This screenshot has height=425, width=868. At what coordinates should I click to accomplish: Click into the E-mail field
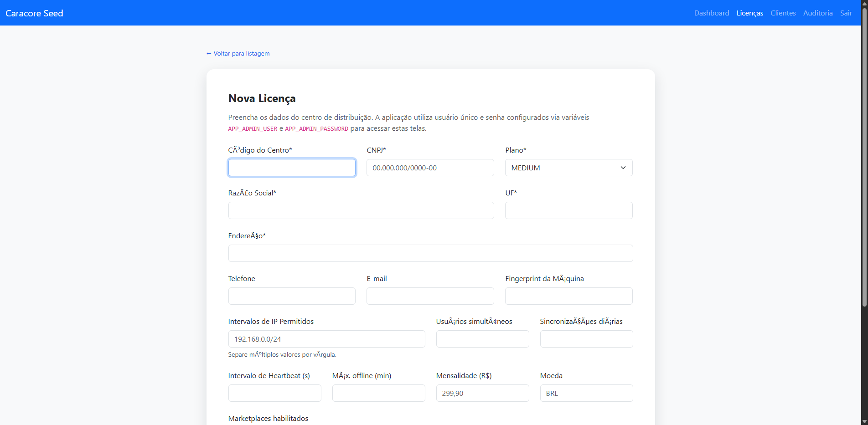tap(430, 296)
